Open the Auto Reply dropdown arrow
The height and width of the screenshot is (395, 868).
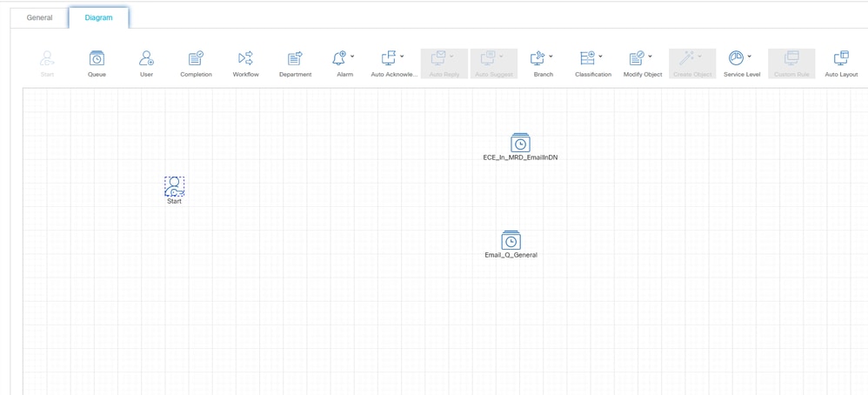(451, 56)
